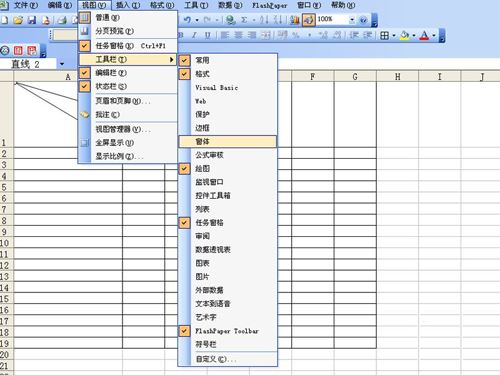Click the Font Color red A icon
Screen dimensions: 500x375
click(x=424, y=35)
